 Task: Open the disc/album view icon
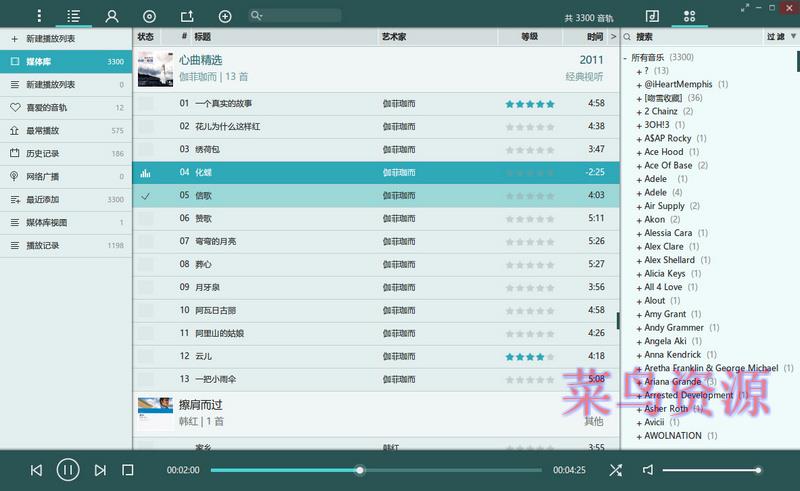(149, 16)
